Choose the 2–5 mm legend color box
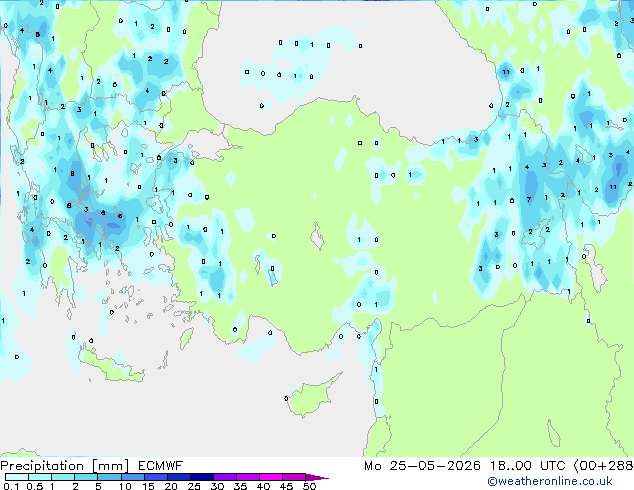The width and height of the screenshot is (634, 490). pyautogui.click(x=86, y=477)
